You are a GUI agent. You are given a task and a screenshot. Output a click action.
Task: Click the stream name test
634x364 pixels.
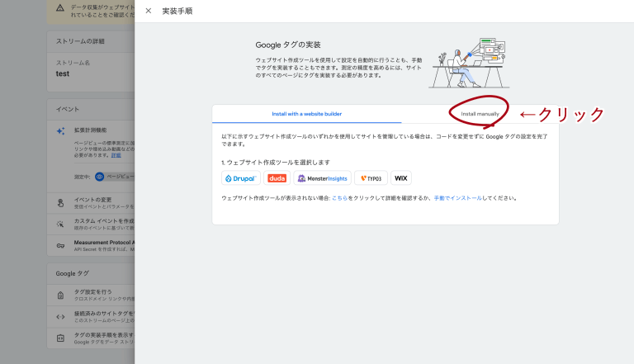[x=63, y=73]
